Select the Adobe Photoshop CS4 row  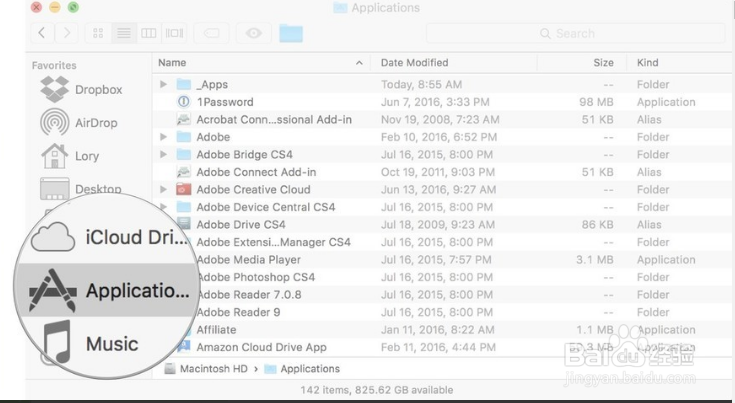pos(442,277)
